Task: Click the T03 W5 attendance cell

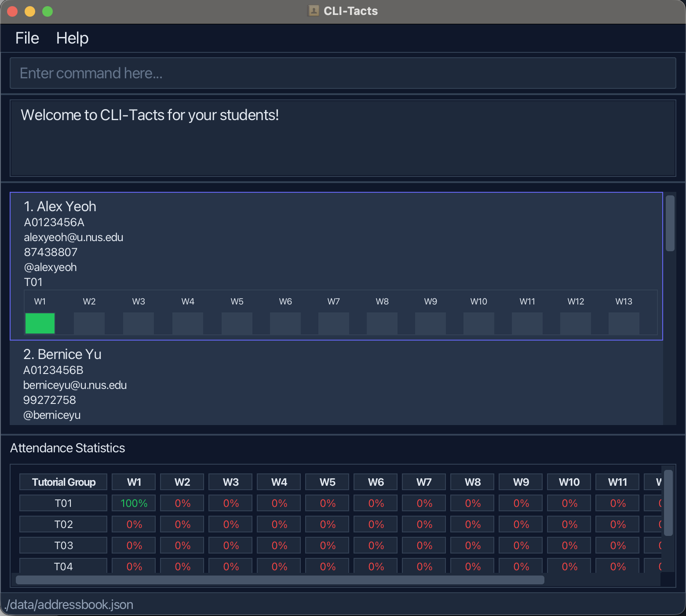Action: pos(327,546)
